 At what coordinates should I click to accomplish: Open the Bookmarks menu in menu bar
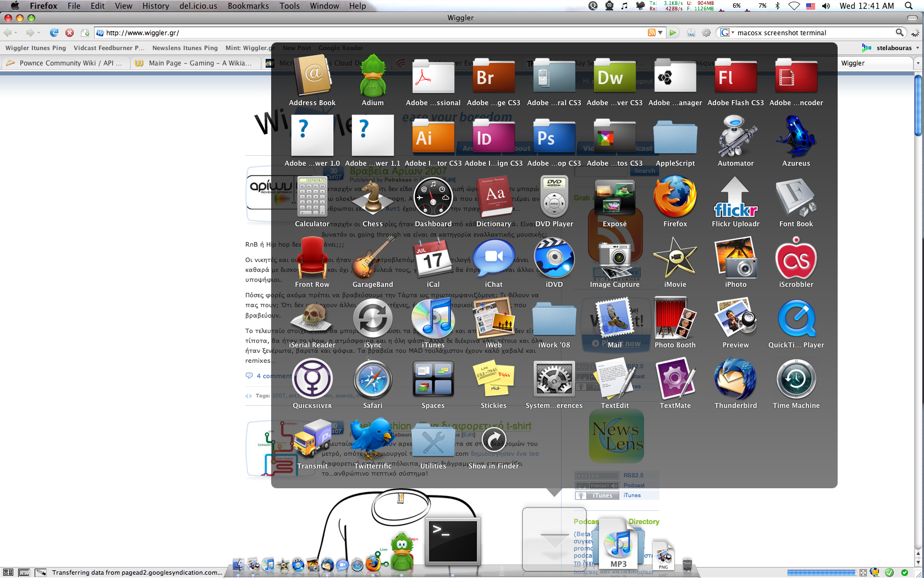pos(248,6)
